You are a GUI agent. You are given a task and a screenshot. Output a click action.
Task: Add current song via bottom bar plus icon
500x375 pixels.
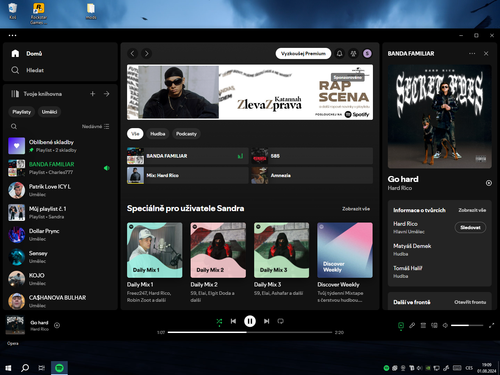(57, 325)
